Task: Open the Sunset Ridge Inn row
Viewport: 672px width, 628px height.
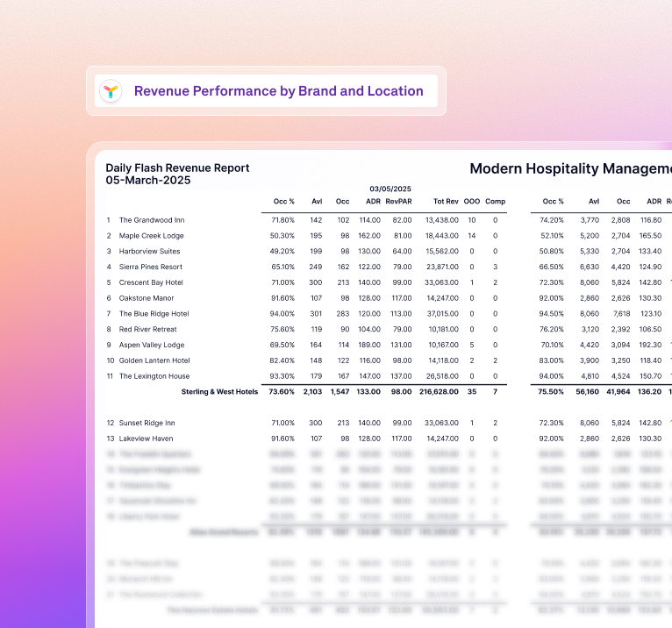Action: [x=147, y=423]
